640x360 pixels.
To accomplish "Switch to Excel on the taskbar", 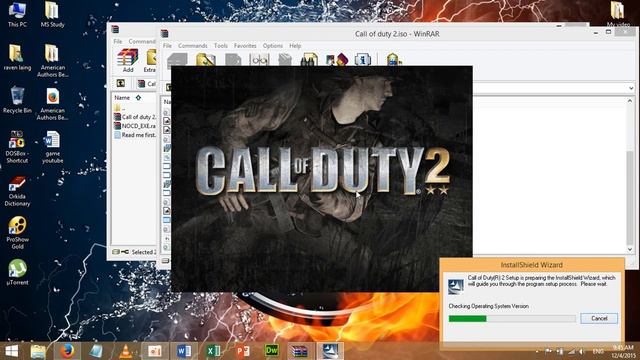I will [213, 351].
